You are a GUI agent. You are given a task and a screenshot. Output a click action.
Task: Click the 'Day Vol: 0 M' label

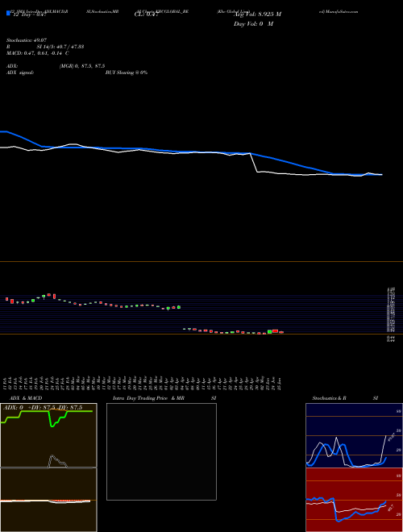[253, 24]
